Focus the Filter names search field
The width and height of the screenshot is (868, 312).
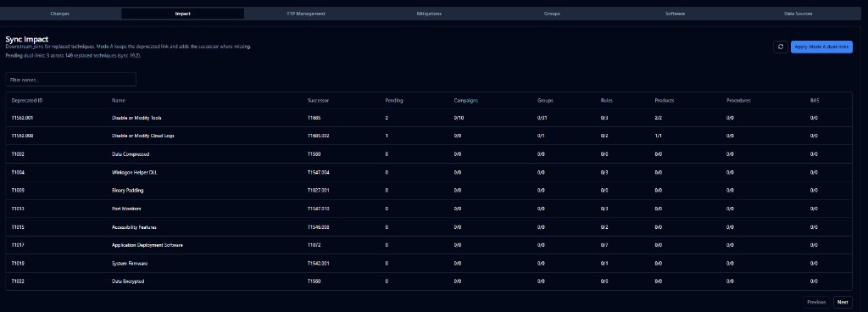(x=71, y=80)
